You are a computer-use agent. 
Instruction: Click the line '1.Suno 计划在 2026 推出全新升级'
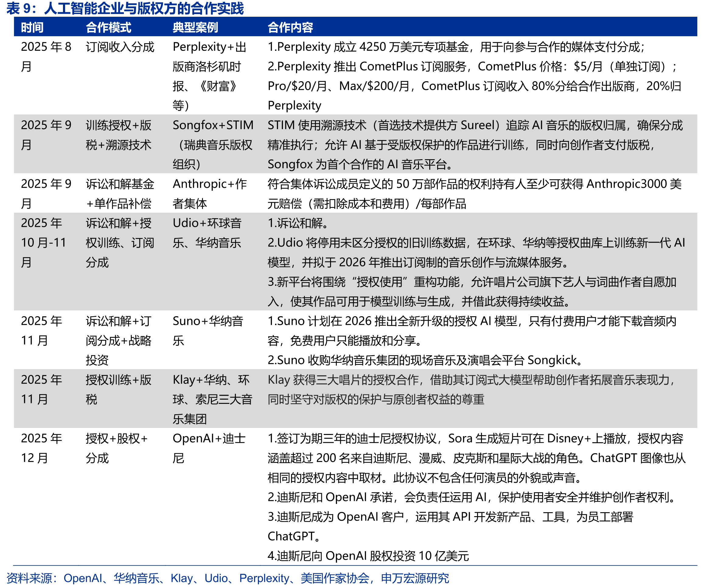tap(472, 321)
